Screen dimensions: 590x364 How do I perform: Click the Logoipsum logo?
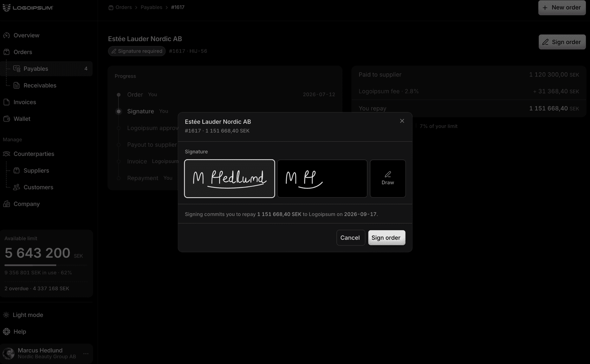(x=28, y=7)
